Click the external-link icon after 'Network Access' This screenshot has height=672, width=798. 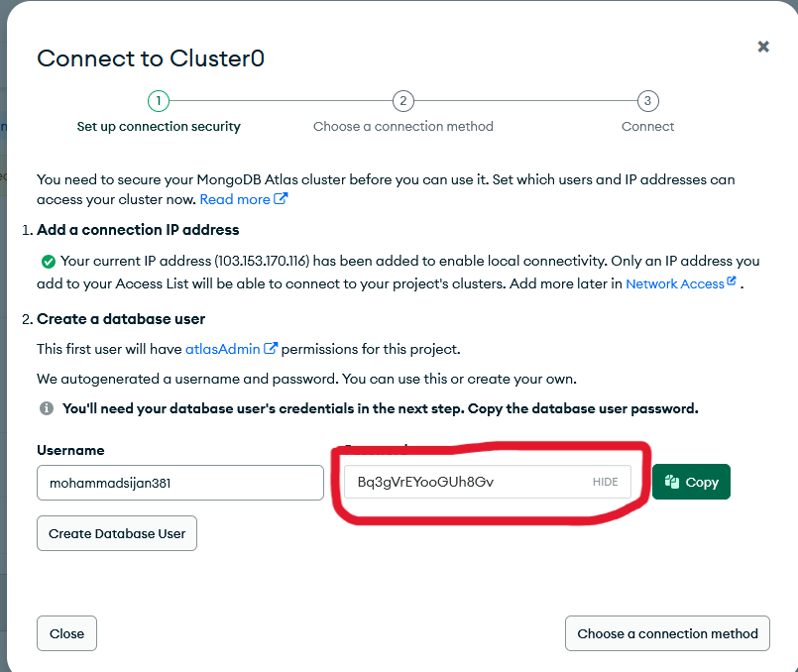pyautogui.click(x=732, y=282)
